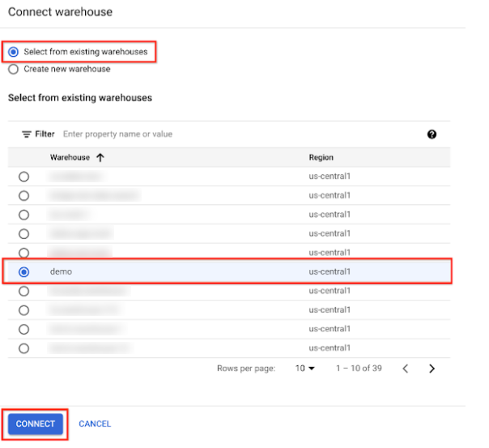Go to the next page of warehouses
Viewport: 489px width, 448px height.
coord(432,369)
